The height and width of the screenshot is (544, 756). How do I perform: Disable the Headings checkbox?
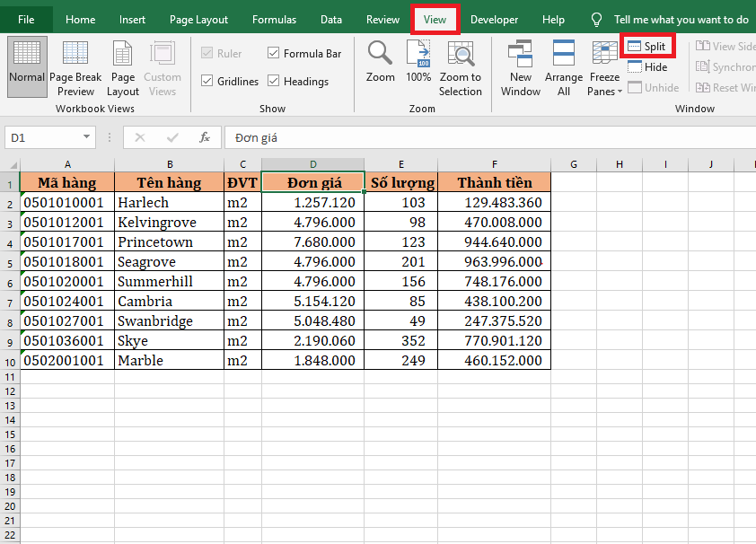(x=274, y=82)
